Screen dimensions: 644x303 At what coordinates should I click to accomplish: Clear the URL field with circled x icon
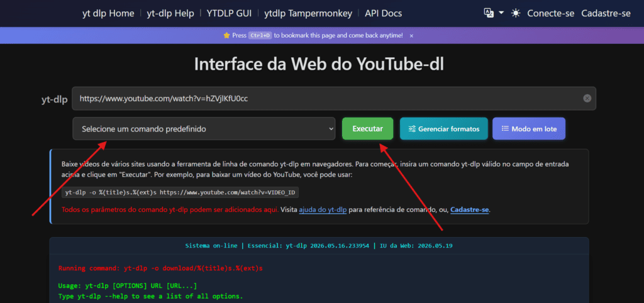pos(587,98)
